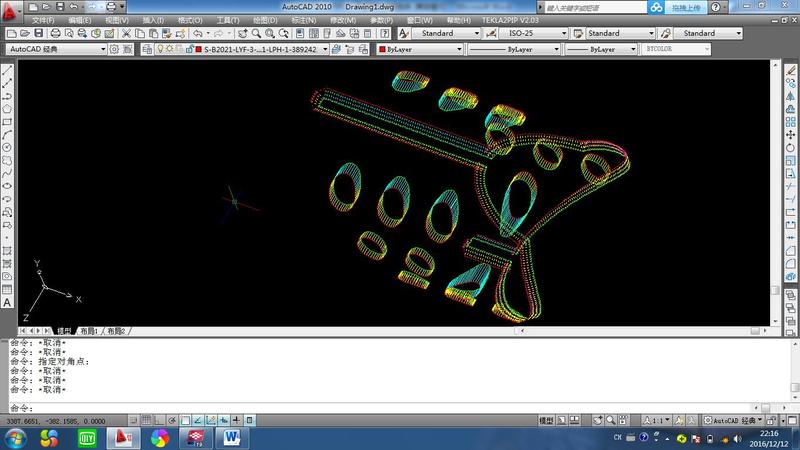Select the Multiline Text tool
The height and width of the screenshot is (450, 800).
coord(7,302)
